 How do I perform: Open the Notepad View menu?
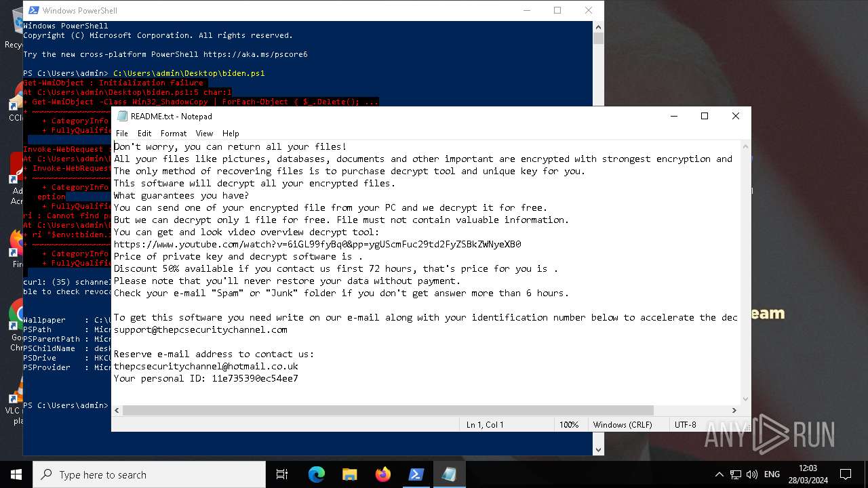click(x=204, y=134)
